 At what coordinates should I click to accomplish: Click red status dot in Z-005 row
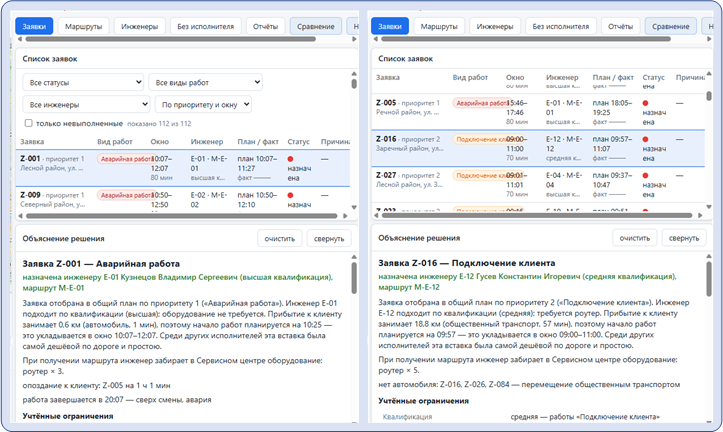point(646,103)
